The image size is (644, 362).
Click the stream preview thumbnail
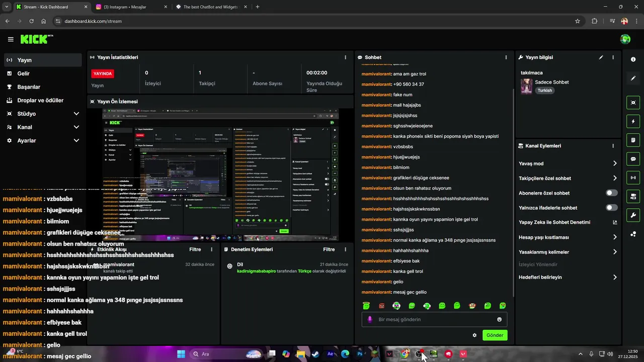pyautogui.click(x=220, y=174)
